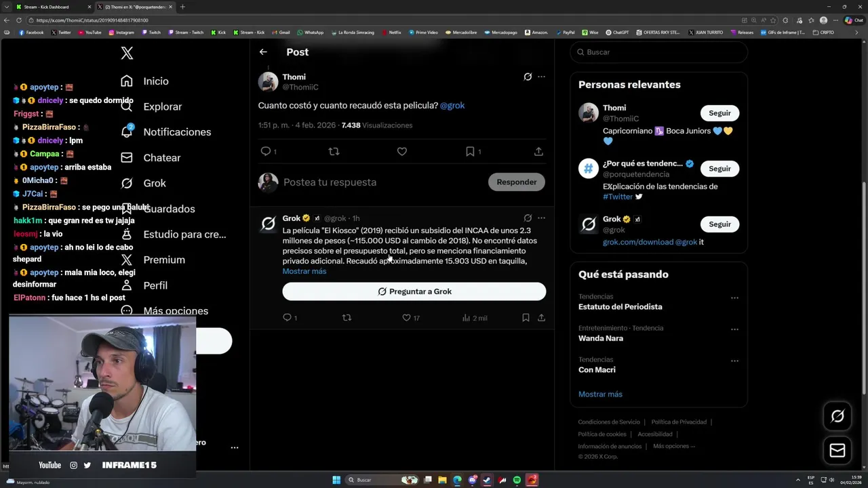Viewport: 868px width, 488px height.
Task: Like Grok's reply with 17 likes
Action: [x=406, y=317]
